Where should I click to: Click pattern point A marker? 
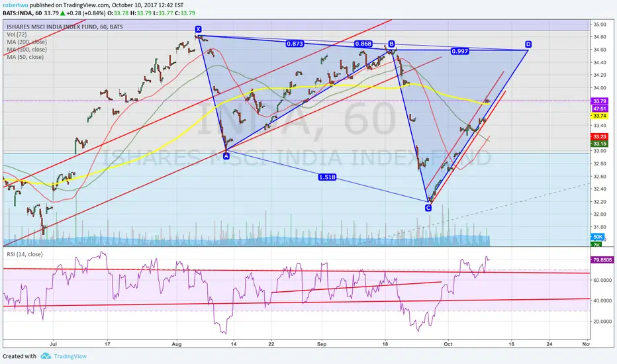tap(226, 156)
